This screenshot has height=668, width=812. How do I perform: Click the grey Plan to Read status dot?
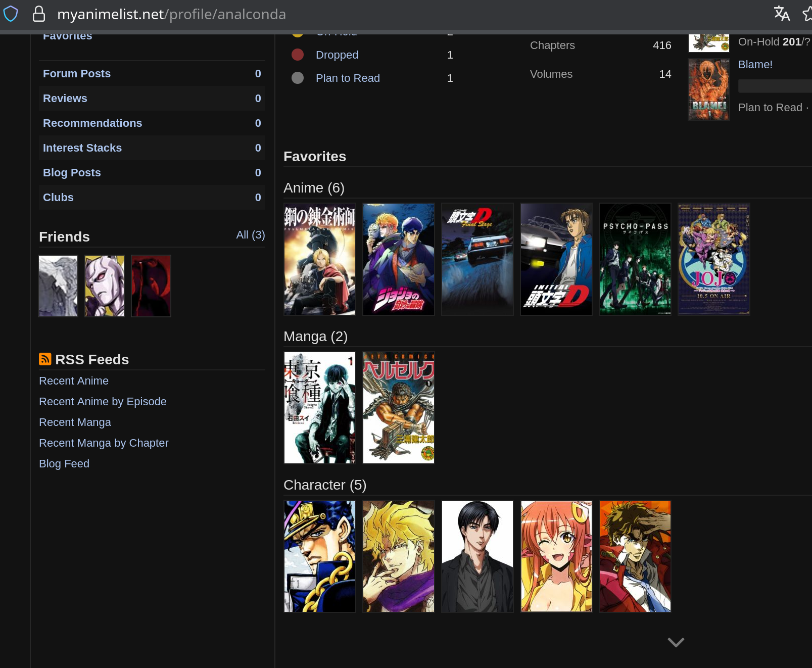tap(298, 78)
